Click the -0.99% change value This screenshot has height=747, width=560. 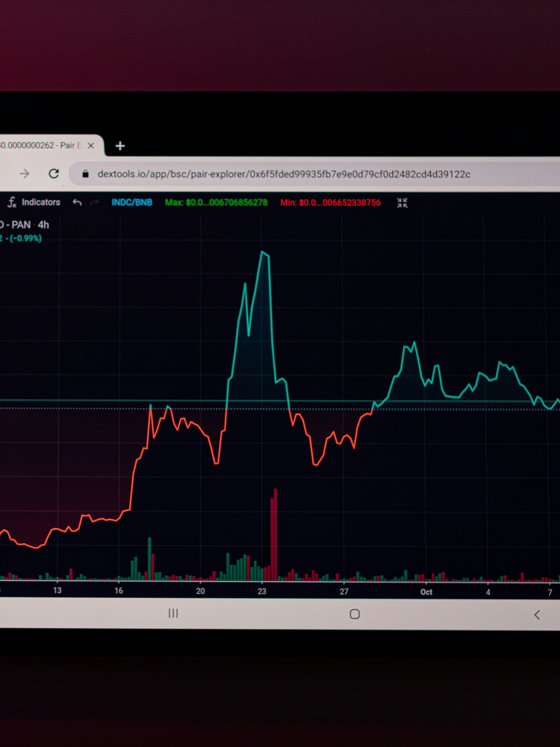26,238
